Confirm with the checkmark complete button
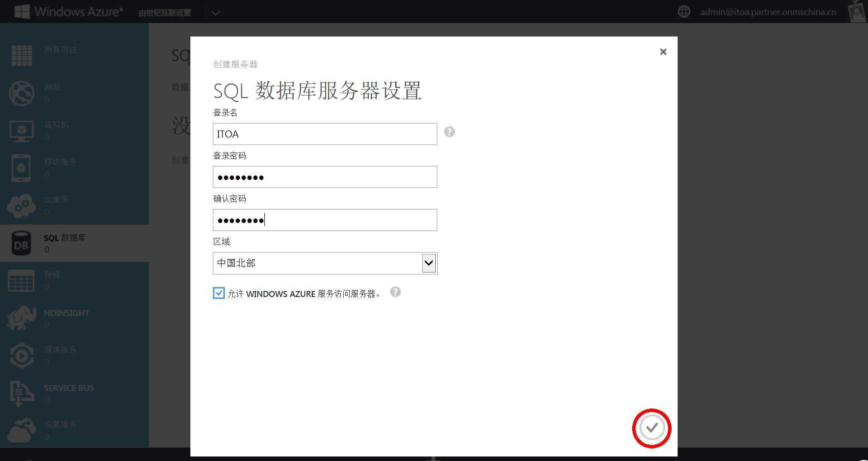The height and width of the screenshot is (461, 868). pyautogui.click(x=652, y=428)
